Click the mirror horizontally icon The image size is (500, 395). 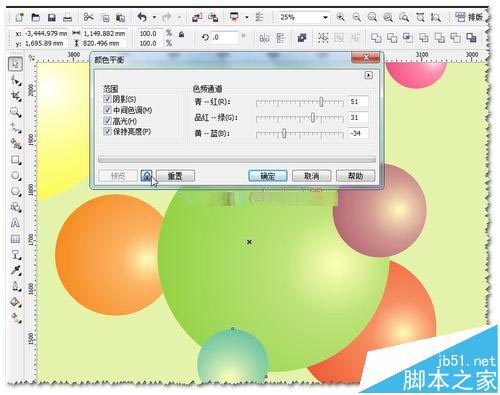pyautogui.click(x=264, y=38)
